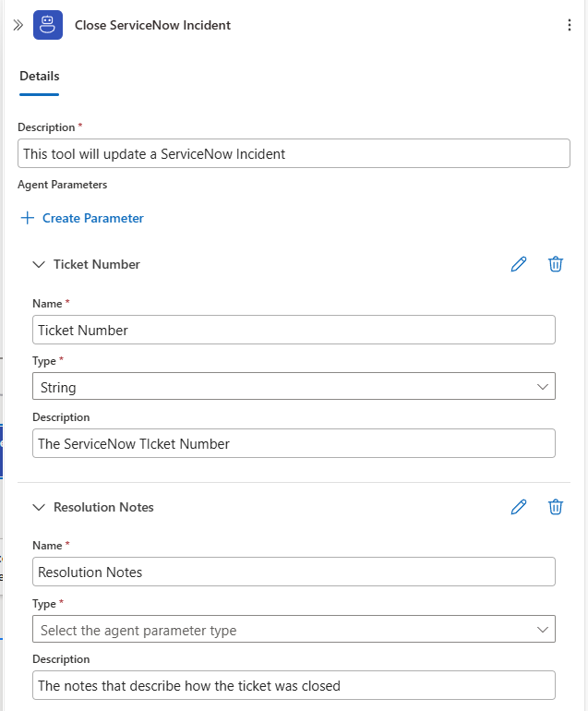
Task: Collapse panel with double chevron icon
Action: pyautogui.click(x=18, y=25)
